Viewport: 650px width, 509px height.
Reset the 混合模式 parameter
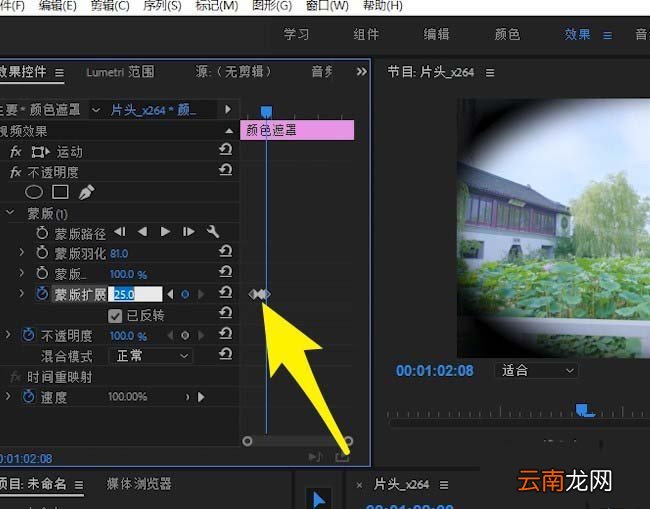[226, 354]
